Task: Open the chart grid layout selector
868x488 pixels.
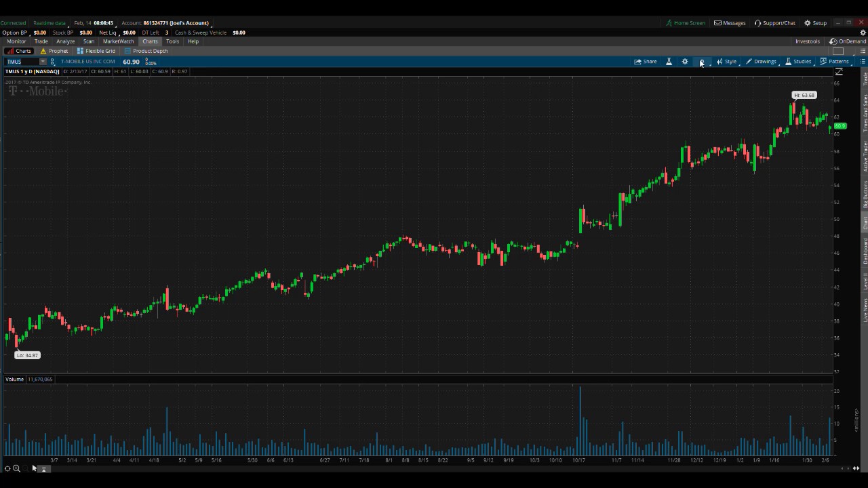Action: pos(839,52)
